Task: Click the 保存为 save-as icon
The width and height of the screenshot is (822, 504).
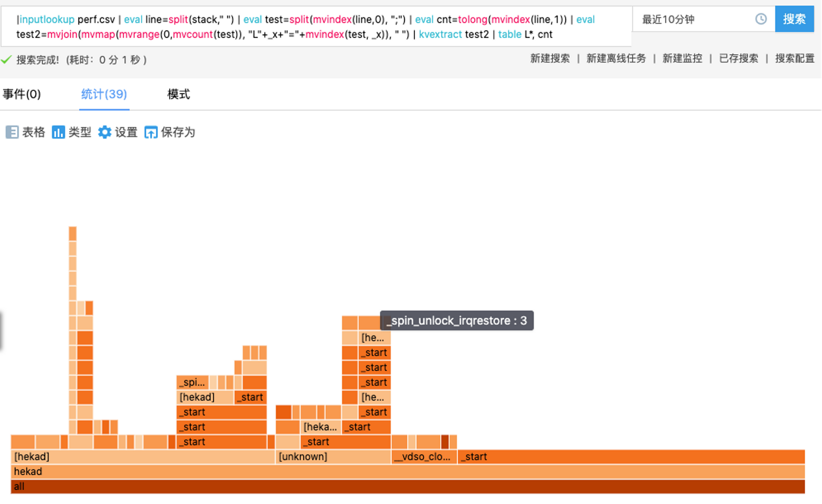Action: [151, 132]
